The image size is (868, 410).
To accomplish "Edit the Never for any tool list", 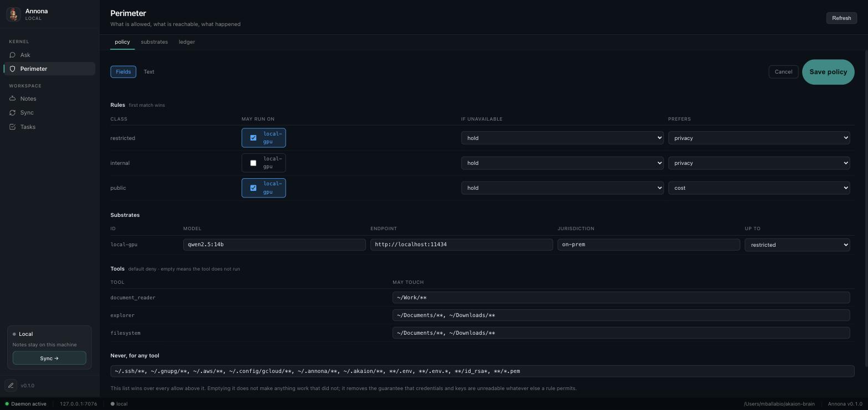I will click(482, 371).
